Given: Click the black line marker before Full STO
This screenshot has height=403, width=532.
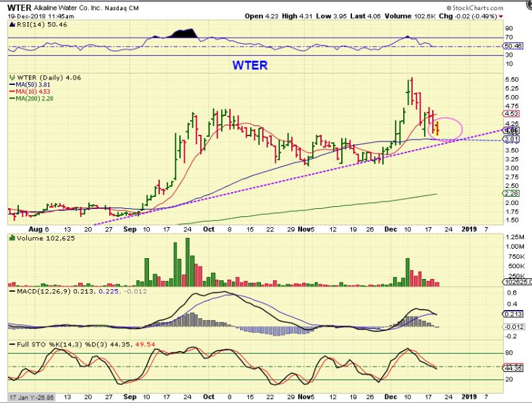Looking at the screenshot, I should click(13, 344).
